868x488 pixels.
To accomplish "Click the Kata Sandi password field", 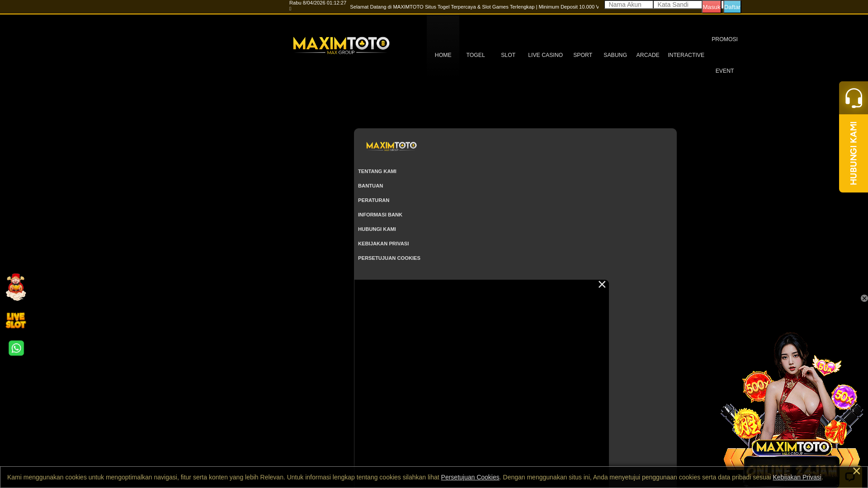I will [x=678, y=5].
